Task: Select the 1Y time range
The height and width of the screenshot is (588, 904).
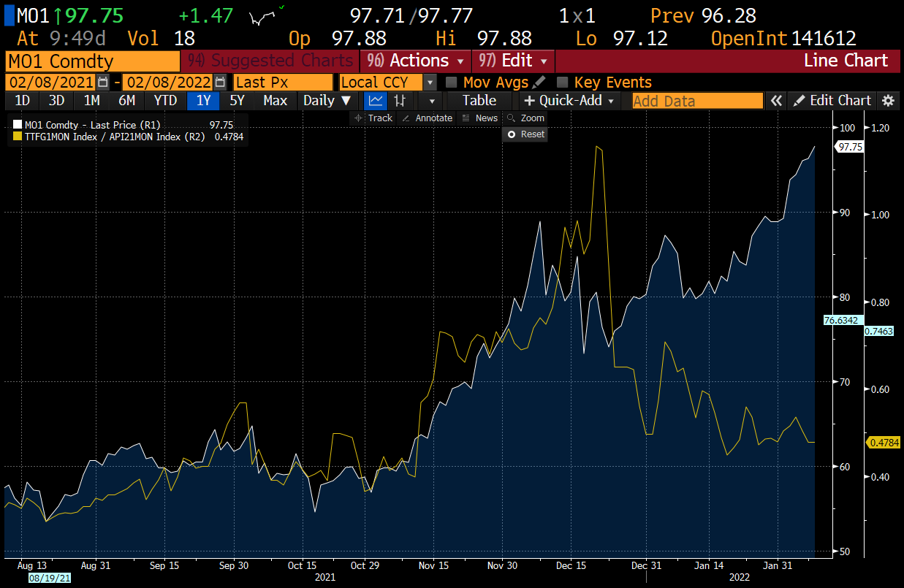Action: (203, 101)
